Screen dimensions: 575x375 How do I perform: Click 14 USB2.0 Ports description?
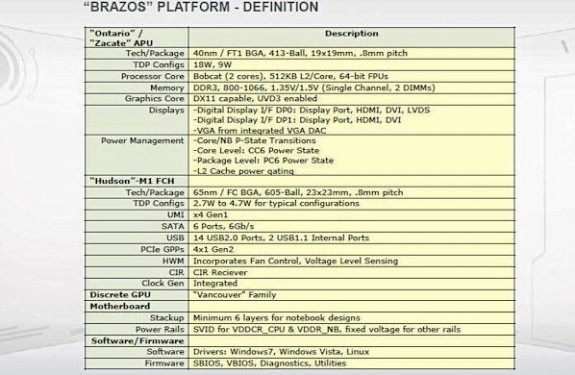click(281, 238)
